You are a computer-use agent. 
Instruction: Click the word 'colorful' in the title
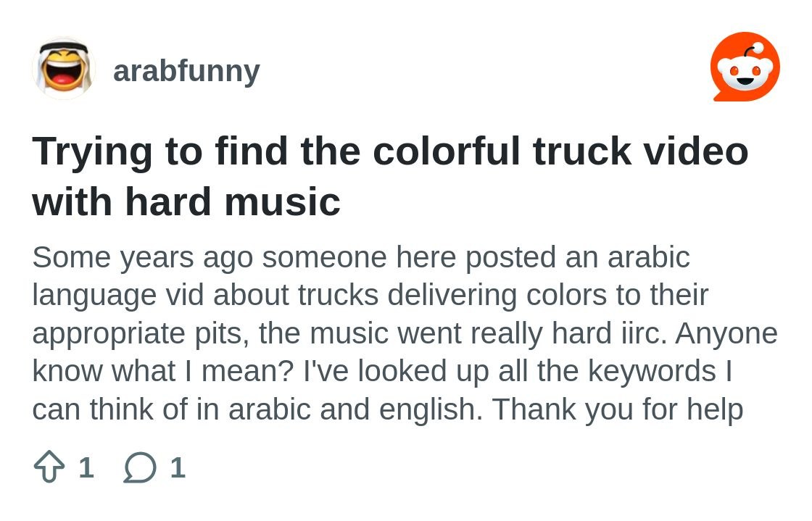tap(446, 151)
